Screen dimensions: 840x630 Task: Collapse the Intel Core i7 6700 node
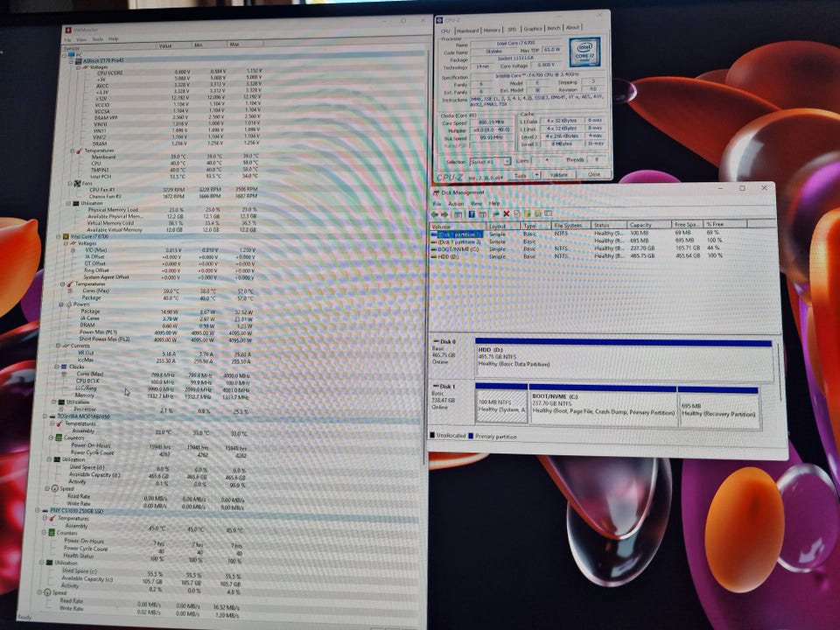point(59,236)
